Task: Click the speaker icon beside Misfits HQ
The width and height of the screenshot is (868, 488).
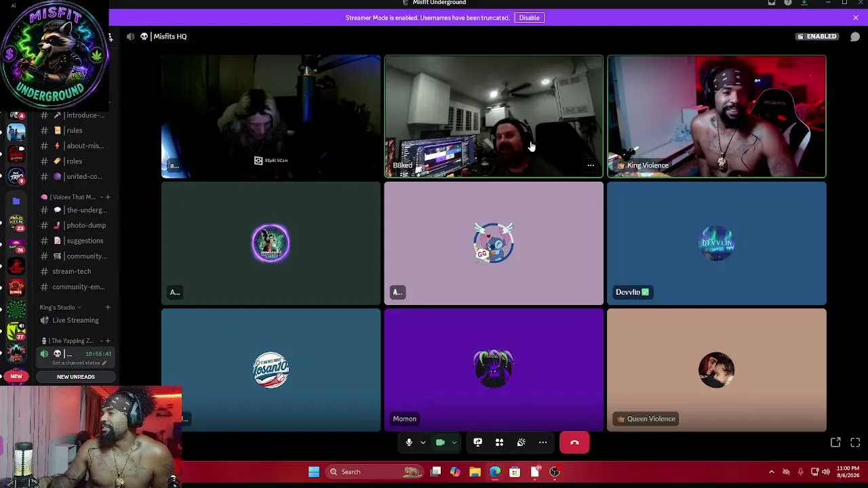Action: click(x=130, y=37)
